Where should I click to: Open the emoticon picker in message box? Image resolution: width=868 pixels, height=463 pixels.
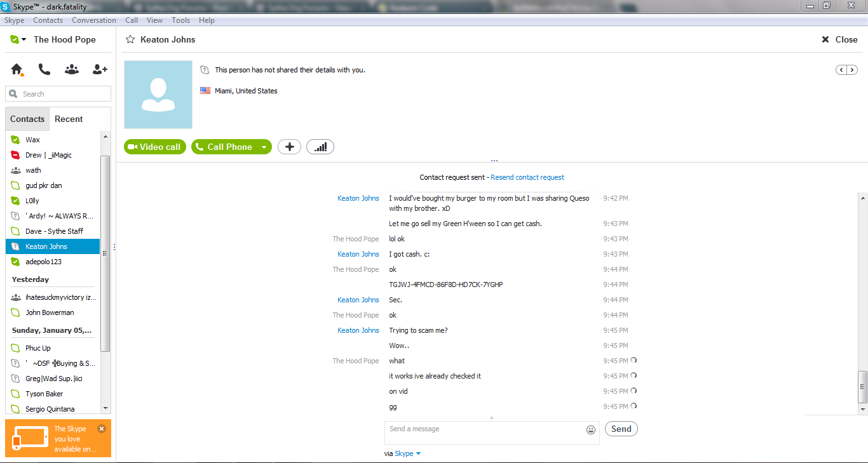click(x=591, y=430)
